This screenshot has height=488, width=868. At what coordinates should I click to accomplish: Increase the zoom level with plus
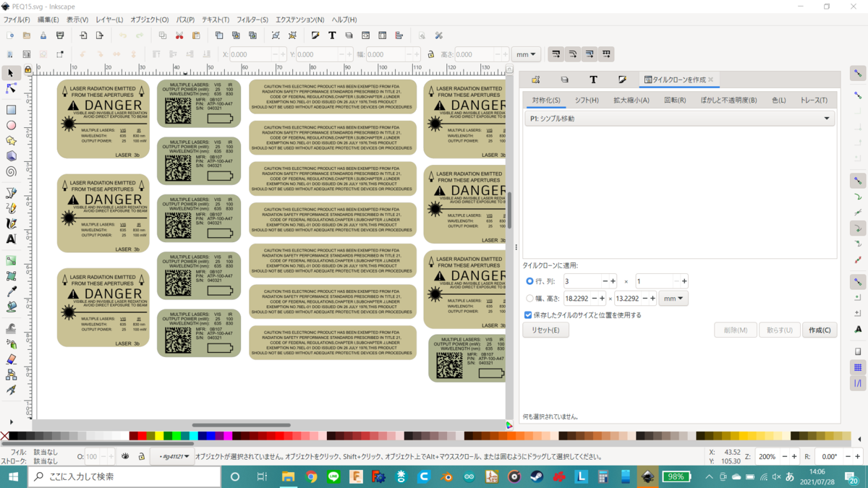pos(794,457)
